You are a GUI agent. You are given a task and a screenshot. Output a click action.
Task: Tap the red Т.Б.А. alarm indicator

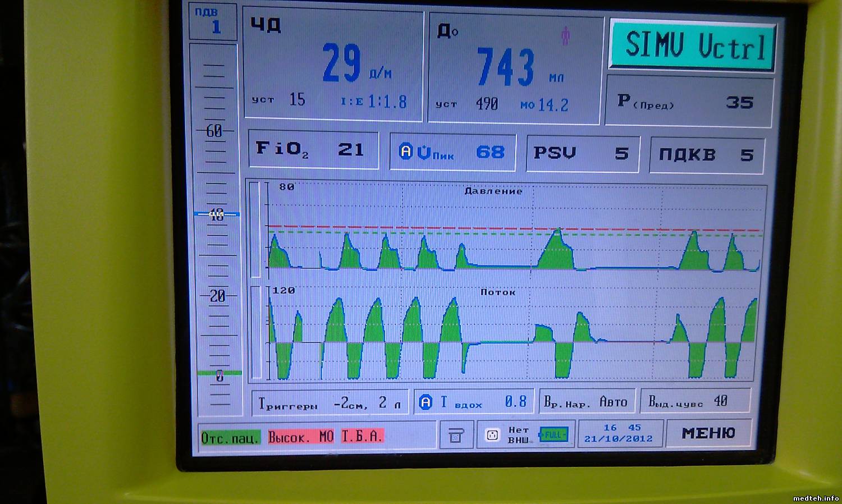(361, 436)
